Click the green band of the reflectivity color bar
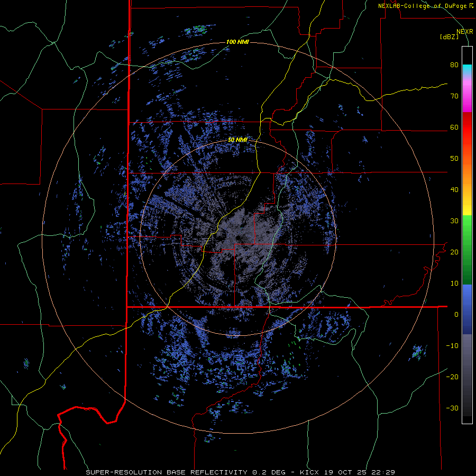Image resolution: width=476 pixels, height=476 pixels. pos(467,250)
